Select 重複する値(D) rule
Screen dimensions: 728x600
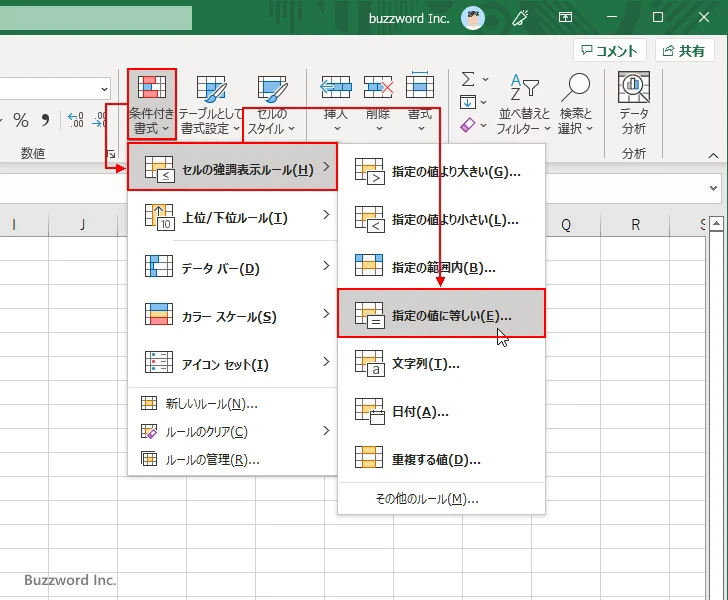pos(441,459)
